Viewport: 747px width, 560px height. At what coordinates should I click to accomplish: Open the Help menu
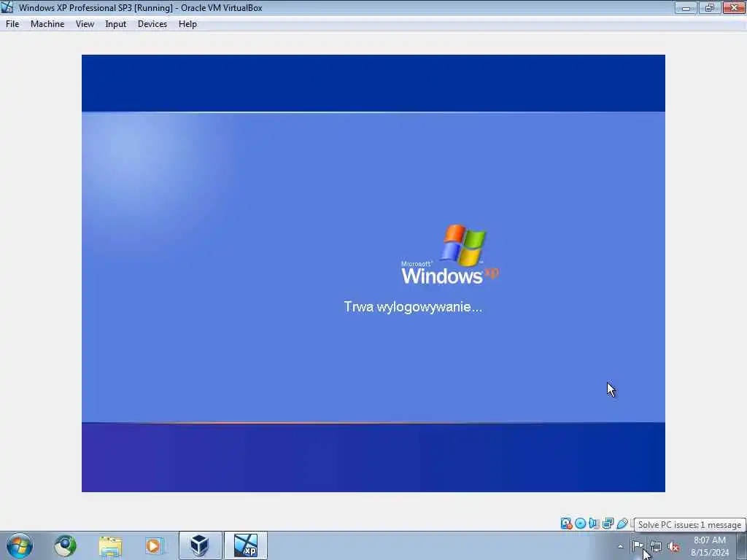187,24
